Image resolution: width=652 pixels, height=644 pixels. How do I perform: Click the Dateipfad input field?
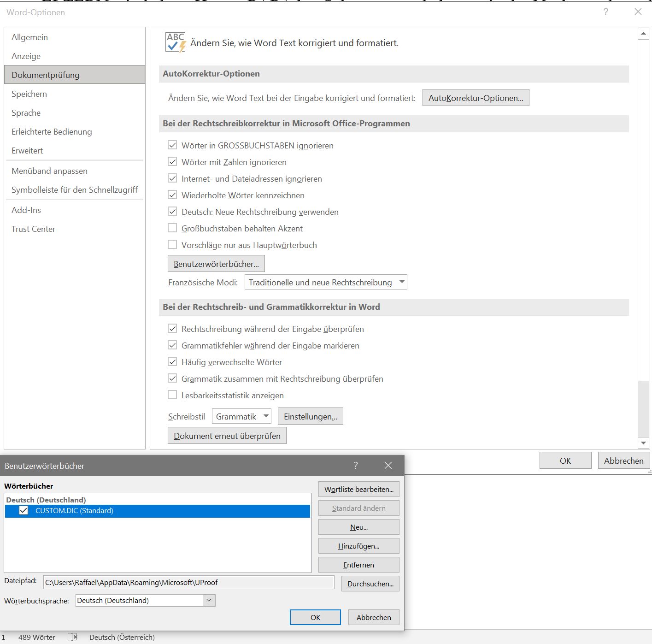[x=188, y=582]
